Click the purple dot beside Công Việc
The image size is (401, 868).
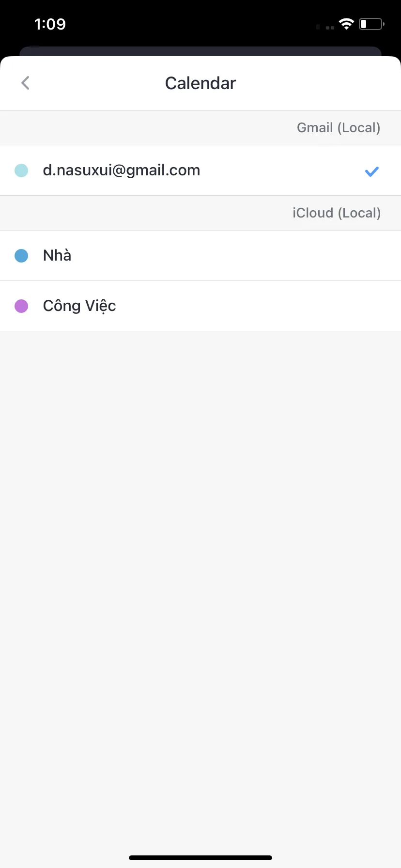pos(21,306)
